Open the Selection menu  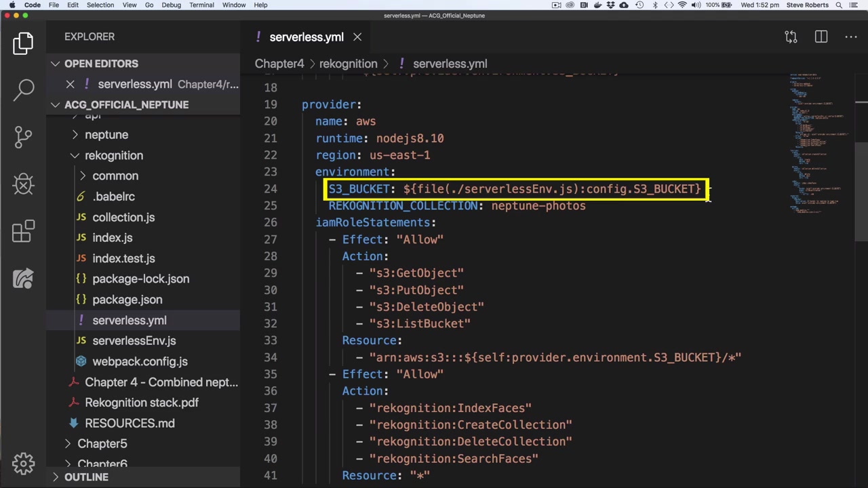point(100,5)
